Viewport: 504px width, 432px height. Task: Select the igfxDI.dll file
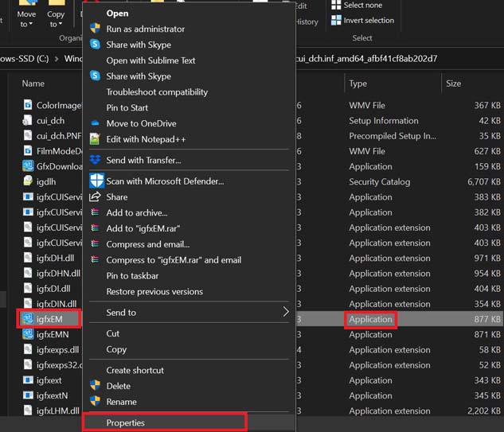click(x=53, y=289)
